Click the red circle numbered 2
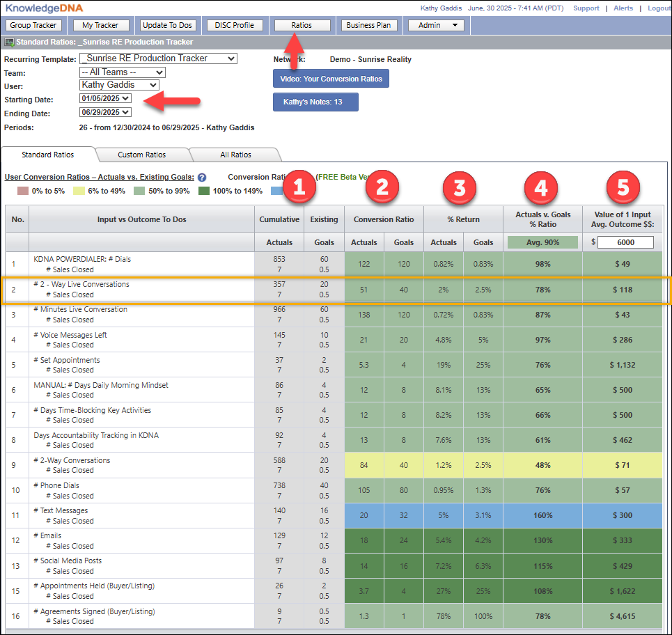Image resolution: width=672 pixels, height=635 pixels. click(383, 186)
